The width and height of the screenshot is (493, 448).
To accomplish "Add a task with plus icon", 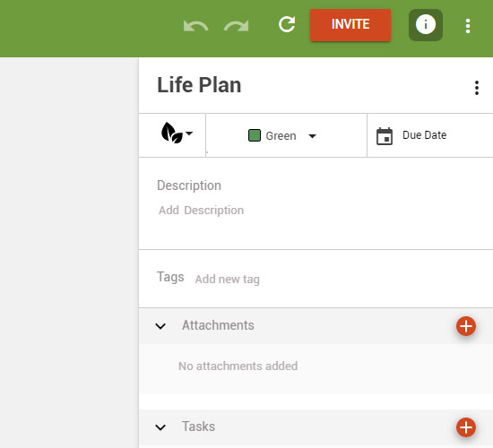I will [465, 427].
